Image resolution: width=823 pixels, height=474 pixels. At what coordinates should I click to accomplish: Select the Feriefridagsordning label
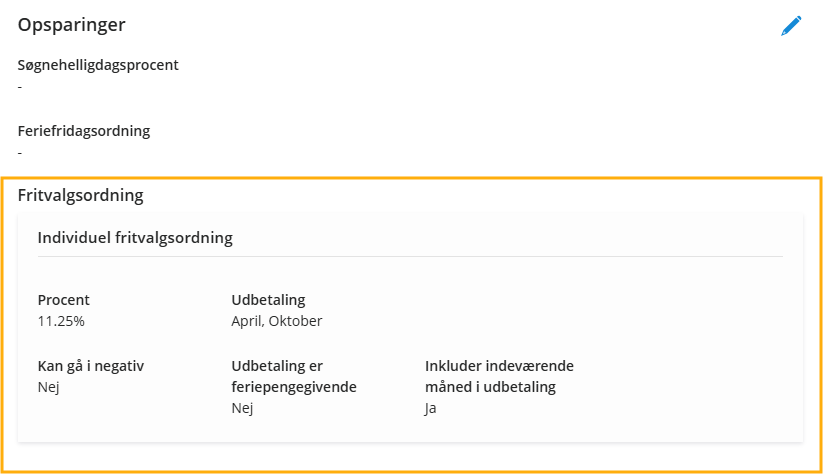(84, 131)
